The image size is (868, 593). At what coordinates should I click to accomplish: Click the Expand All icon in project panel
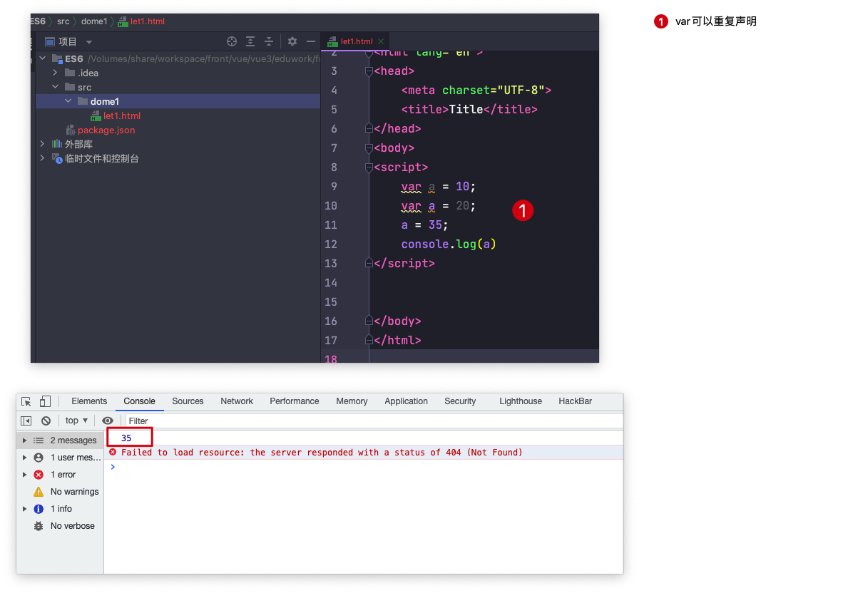(250, 41)
